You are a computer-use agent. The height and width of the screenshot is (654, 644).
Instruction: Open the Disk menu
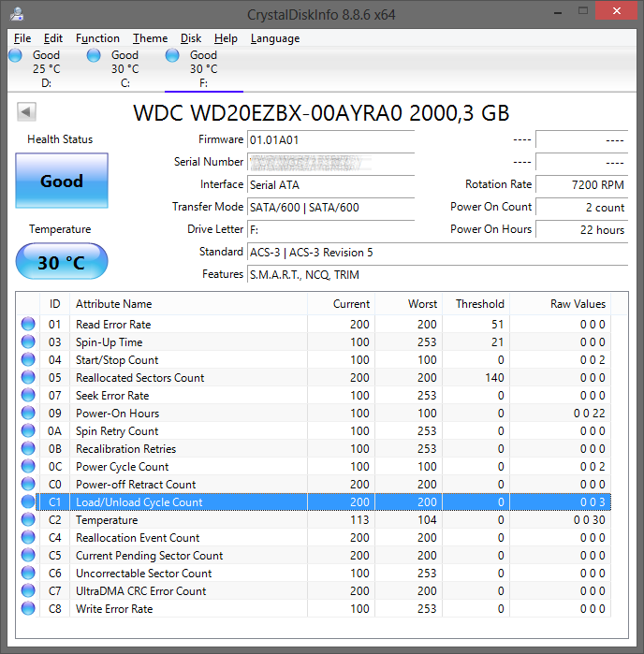pyautogui.click(x=191, y=38)
